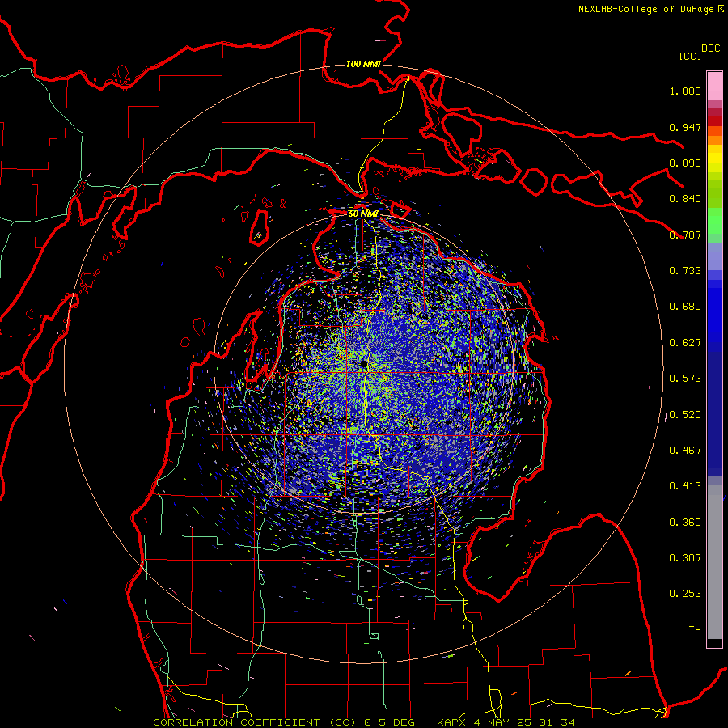
Task: Click the 0.573 scale value
Action: tap(685, 379)
